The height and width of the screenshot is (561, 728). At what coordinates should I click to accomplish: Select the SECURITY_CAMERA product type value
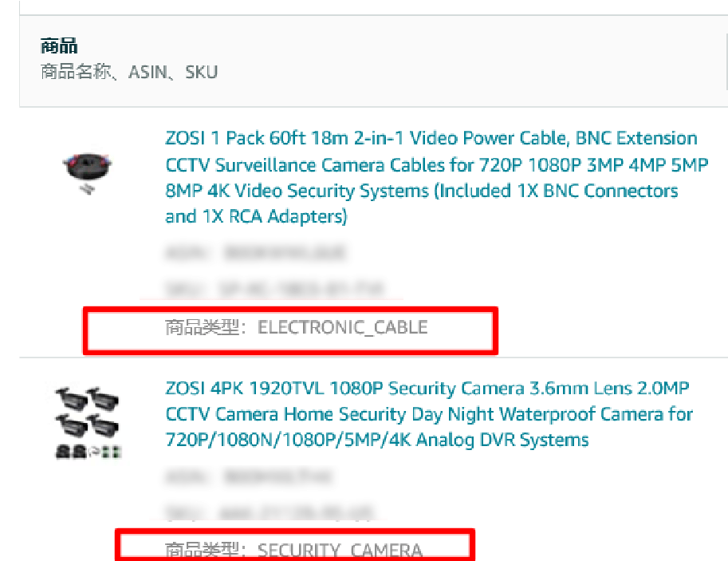point(340,551)
